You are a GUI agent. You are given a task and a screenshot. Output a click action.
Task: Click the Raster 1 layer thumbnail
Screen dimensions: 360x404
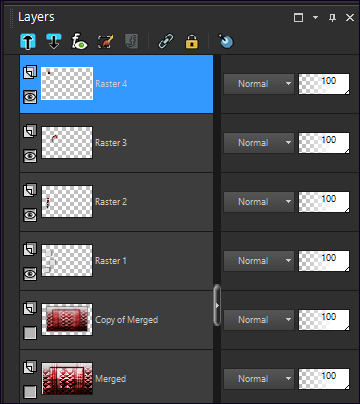(67, 261)
